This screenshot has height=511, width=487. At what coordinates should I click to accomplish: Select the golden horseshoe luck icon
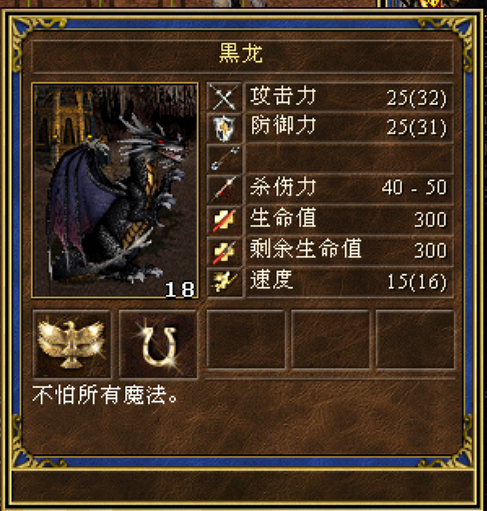click(x=158, y=344)
